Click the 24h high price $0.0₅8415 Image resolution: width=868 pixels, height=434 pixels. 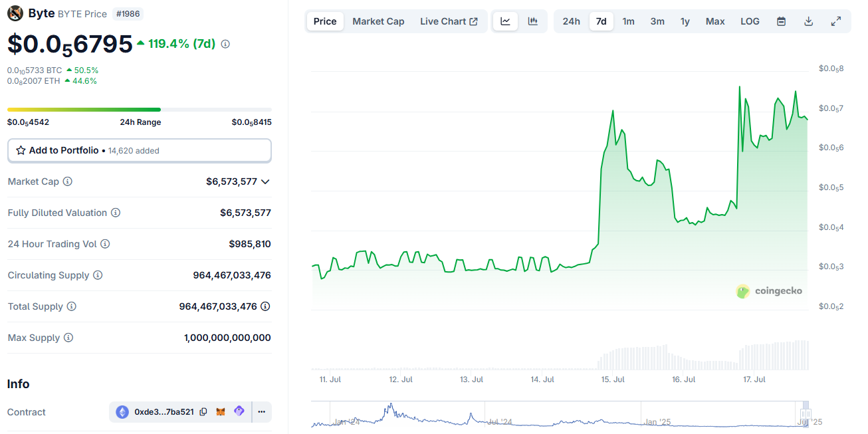pyautogui.click(x=251, y=122)
